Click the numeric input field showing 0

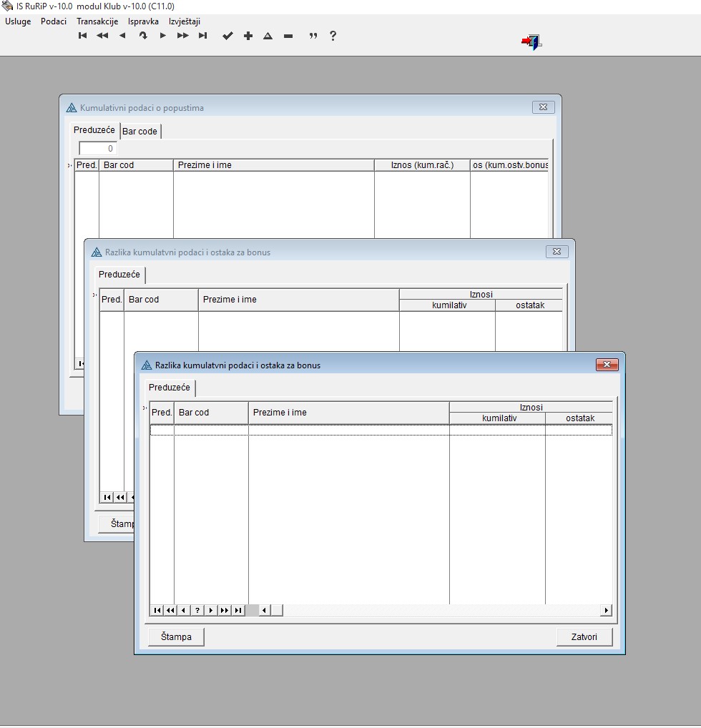98,149
